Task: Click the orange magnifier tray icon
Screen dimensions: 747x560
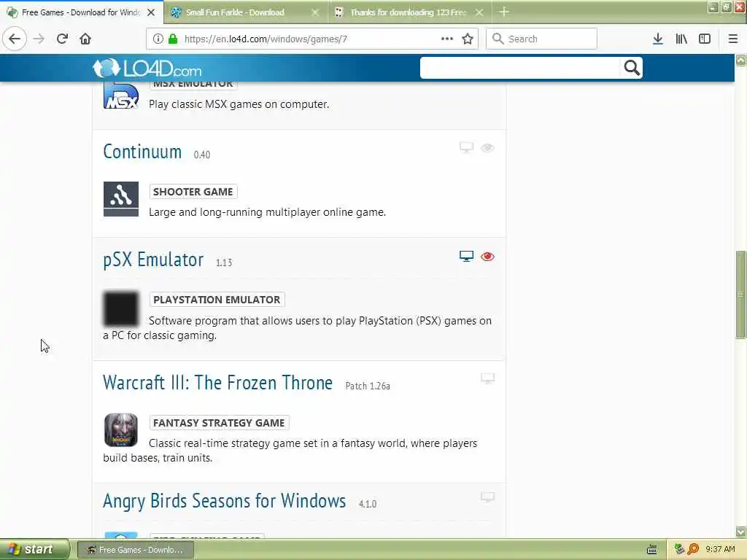Action: click(693, 550)
